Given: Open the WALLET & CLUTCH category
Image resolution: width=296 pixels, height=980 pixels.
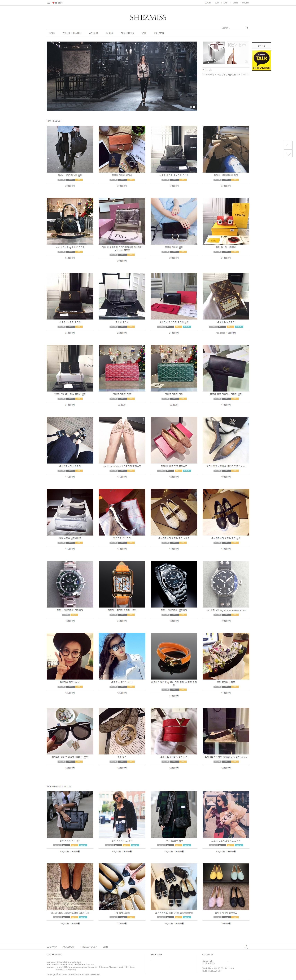Looking at the screenshot, I should pos(72,33).
